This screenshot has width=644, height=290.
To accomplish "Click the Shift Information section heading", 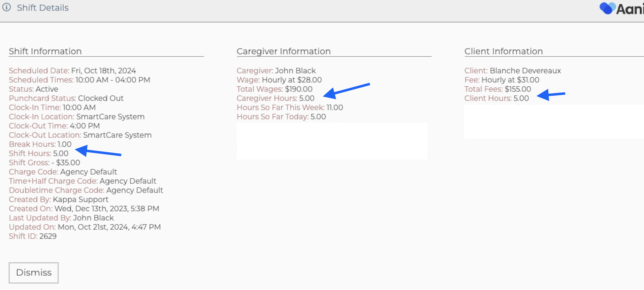I will point(45,51).
